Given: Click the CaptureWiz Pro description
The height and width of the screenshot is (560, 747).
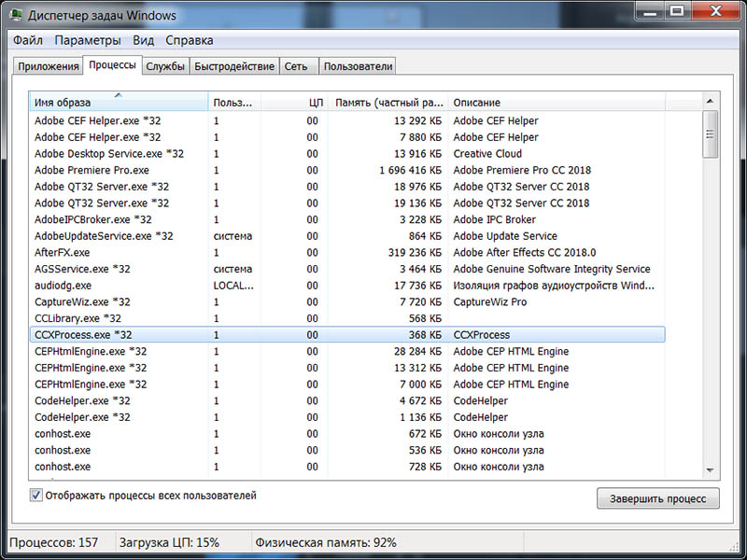Looking at the screenshot, I should tap(489, 301).
